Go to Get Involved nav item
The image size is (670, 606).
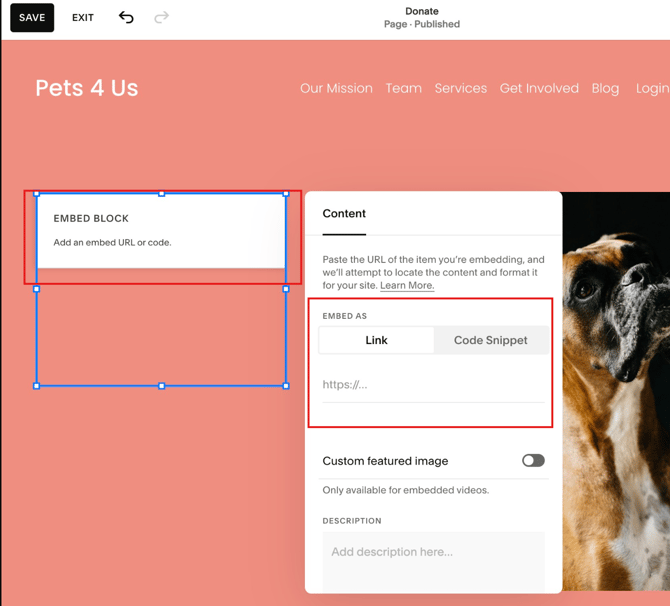(x=539, y=88)
